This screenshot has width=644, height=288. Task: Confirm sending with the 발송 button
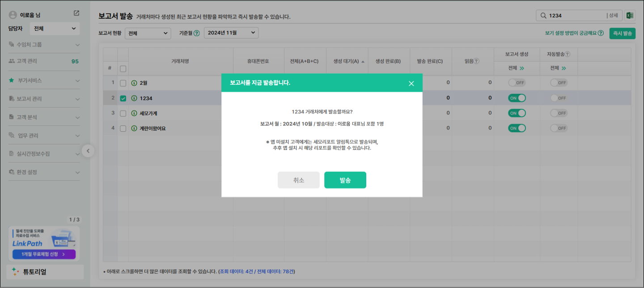tap(345, 180)
